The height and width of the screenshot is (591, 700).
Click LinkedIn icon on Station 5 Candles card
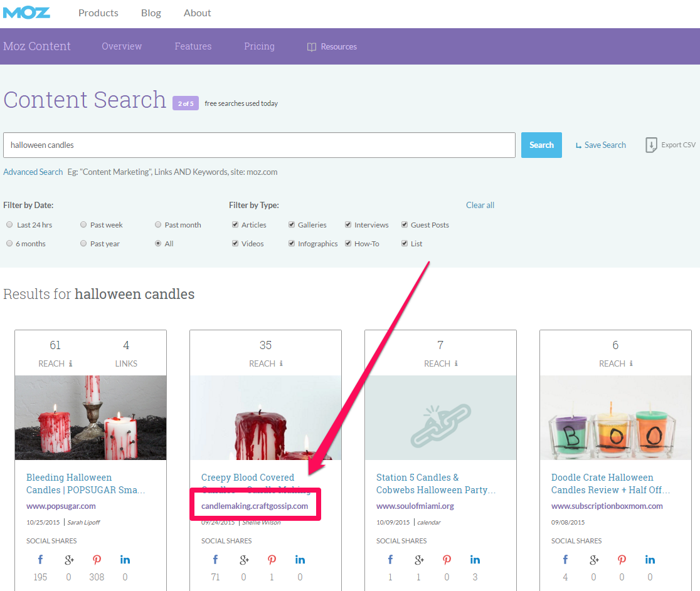tap(475, 560)
